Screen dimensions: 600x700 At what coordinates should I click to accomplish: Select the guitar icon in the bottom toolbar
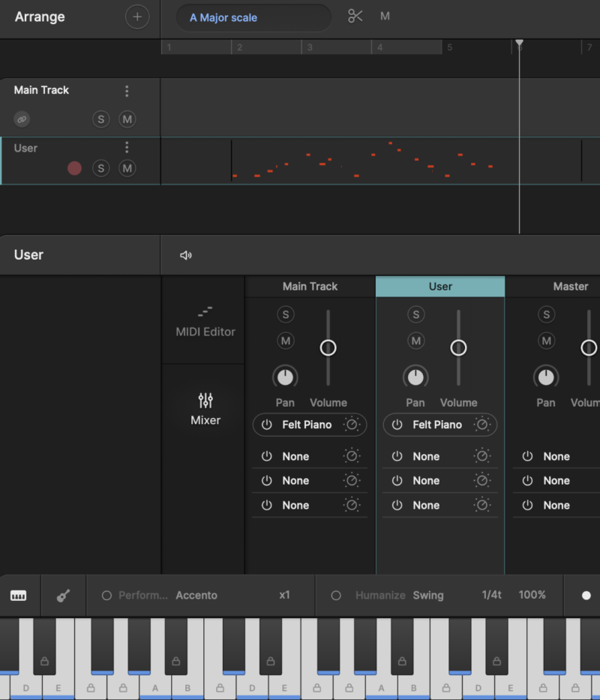coord(64,595)
